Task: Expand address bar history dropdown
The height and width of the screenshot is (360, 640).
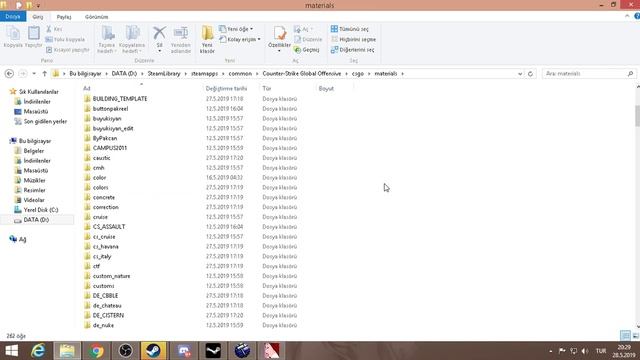Action: pyautogui.click(x=520, y=74)
